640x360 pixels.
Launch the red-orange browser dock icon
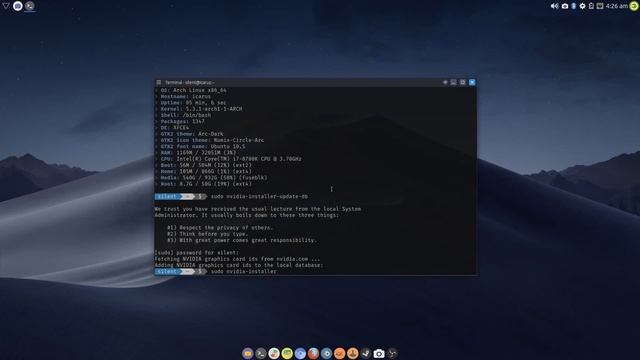coord(313,353)
